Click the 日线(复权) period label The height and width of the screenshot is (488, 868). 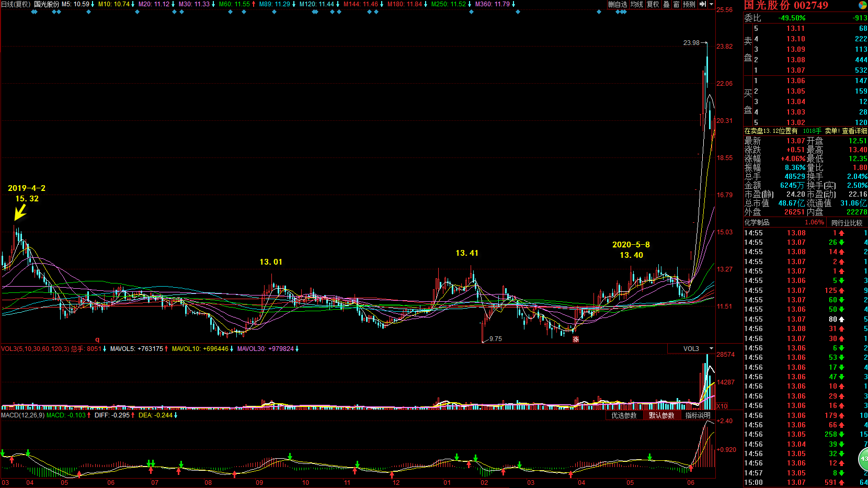pyautogui.click(x=16, y=4)
